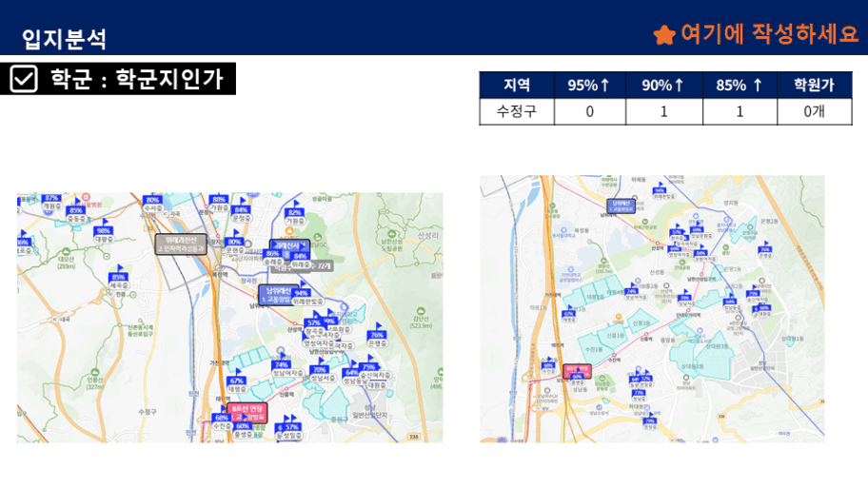Click the pink 8호선 label on right map
The image size is (868, 488).
pos(578,371)
